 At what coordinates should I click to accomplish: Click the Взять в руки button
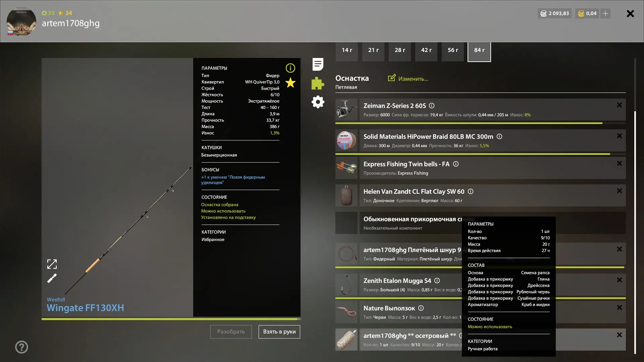pos(279,331)
